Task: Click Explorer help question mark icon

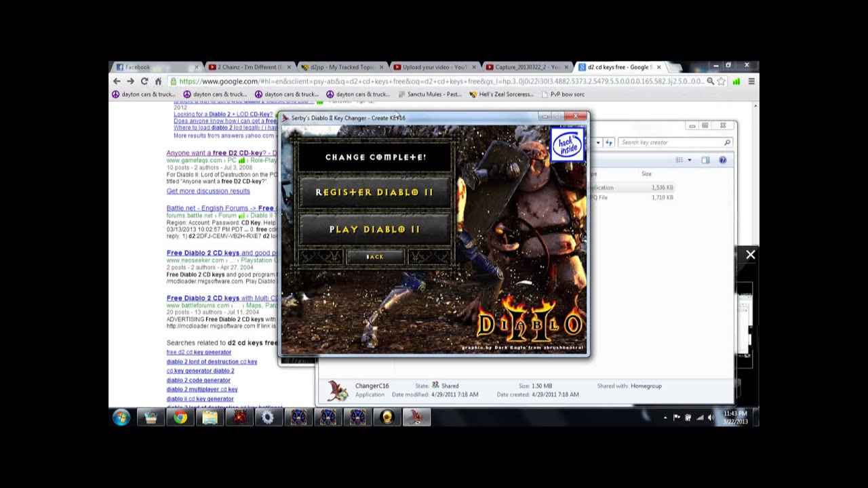Action: [x=722, y=160]
